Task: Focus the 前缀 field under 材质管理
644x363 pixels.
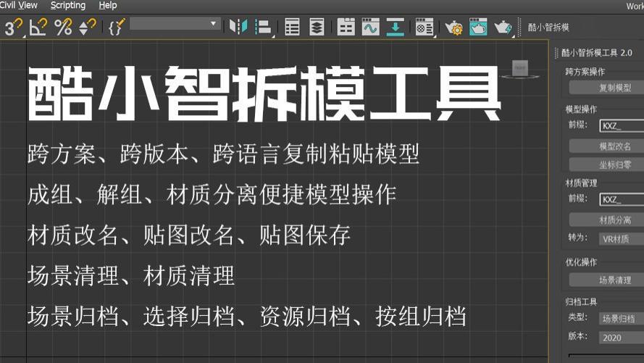Action: coord(622,199)
